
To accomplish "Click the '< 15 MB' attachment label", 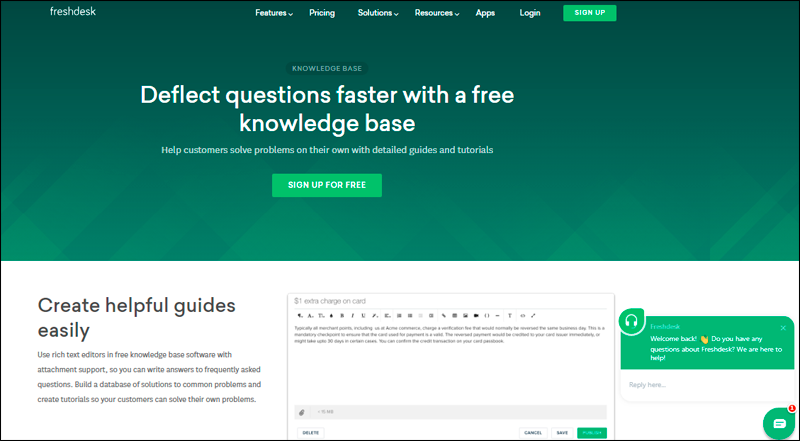I will 325,412.
